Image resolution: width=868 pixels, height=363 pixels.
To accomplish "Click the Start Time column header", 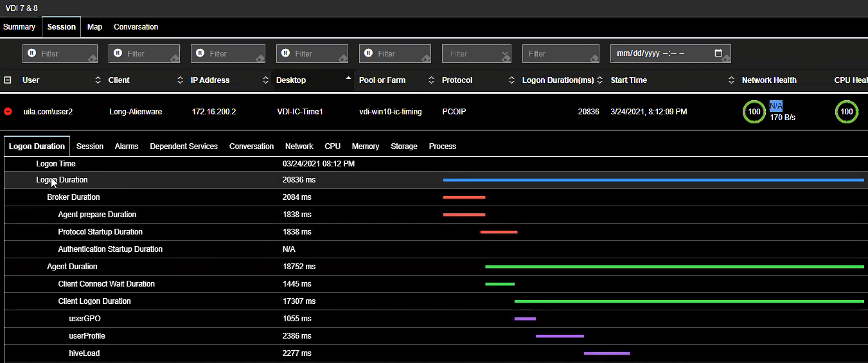I will [628, 80].
